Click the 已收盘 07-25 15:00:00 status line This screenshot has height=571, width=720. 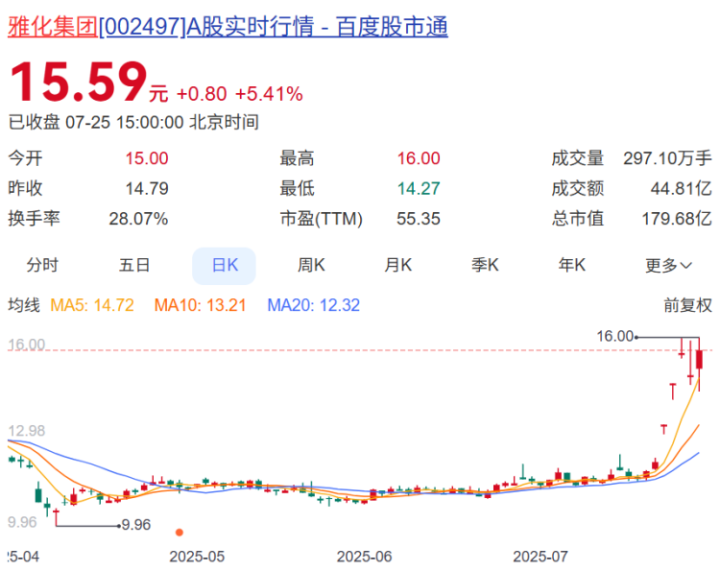tap(134, 122)
